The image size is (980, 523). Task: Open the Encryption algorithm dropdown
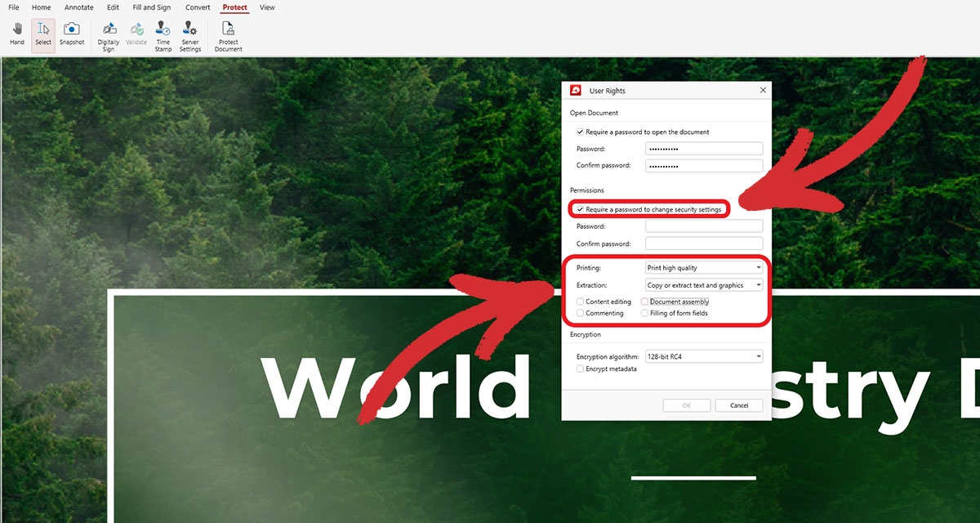[704, 356]
